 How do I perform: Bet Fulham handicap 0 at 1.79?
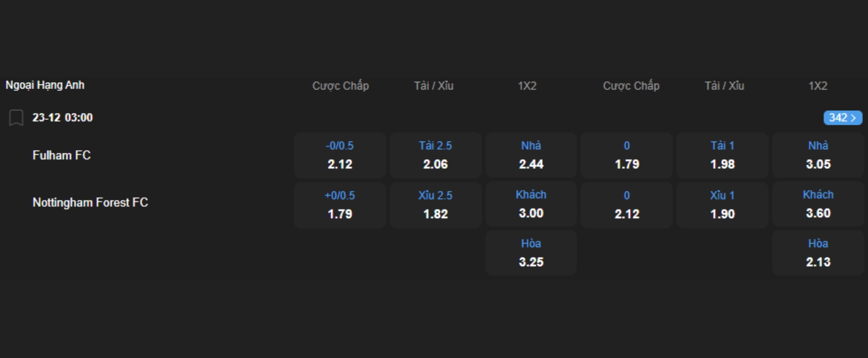click(627, 155)
